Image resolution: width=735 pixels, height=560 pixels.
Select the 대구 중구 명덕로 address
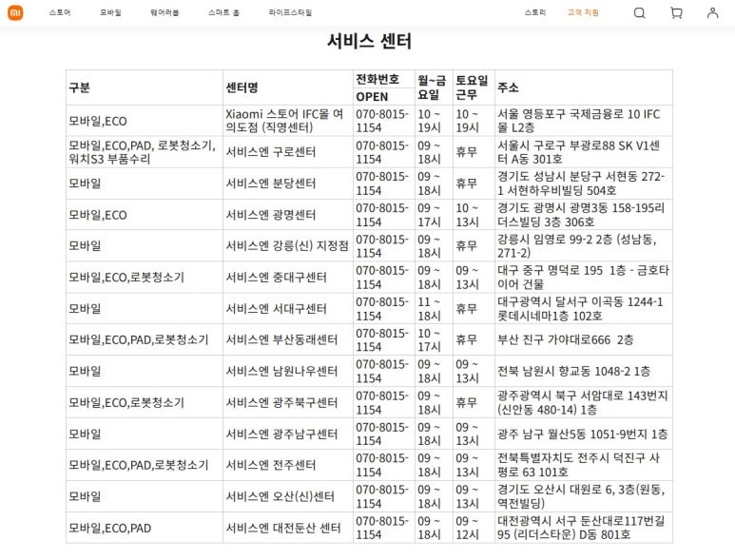tap(584, 278)
